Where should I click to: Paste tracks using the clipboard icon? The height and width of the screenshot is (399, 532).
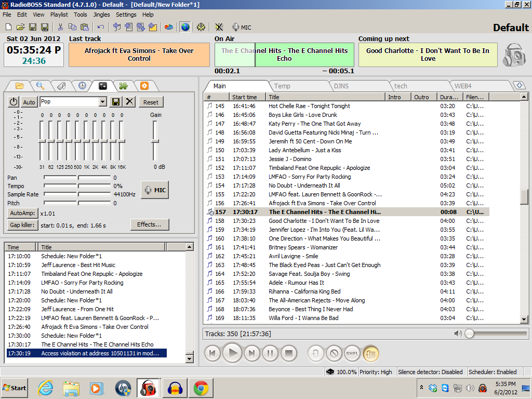coord(85,27)
